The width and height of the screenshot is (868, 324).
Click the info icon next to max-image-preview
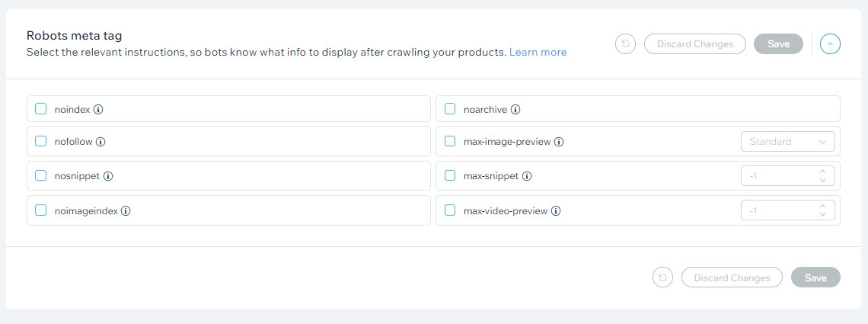(x=559, y=142)
